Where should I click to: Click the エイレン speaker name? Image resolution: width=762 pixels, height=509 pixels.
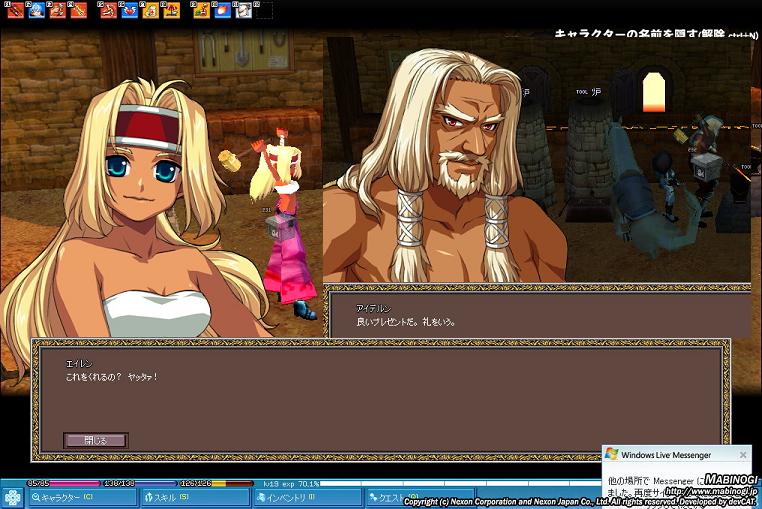[x=79, y=363]
